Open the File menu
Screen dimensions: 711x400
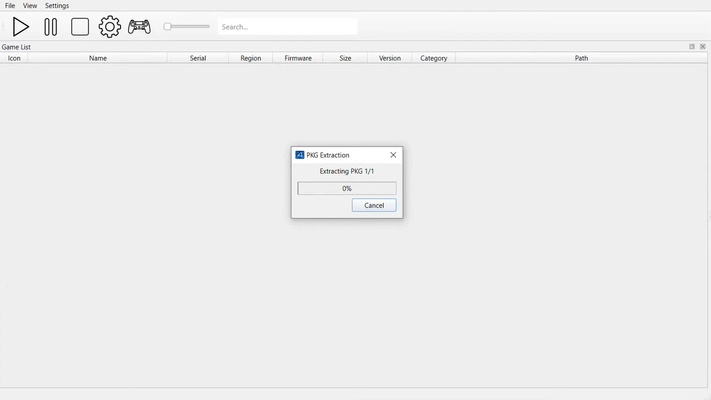10,6
